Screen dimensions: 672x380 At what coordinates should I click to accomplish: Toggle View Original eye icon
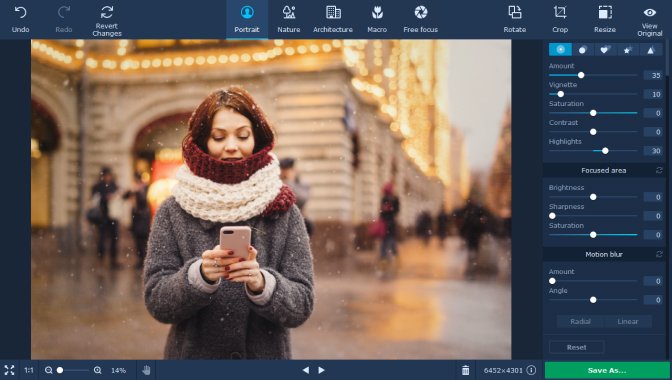click(650, 12)
